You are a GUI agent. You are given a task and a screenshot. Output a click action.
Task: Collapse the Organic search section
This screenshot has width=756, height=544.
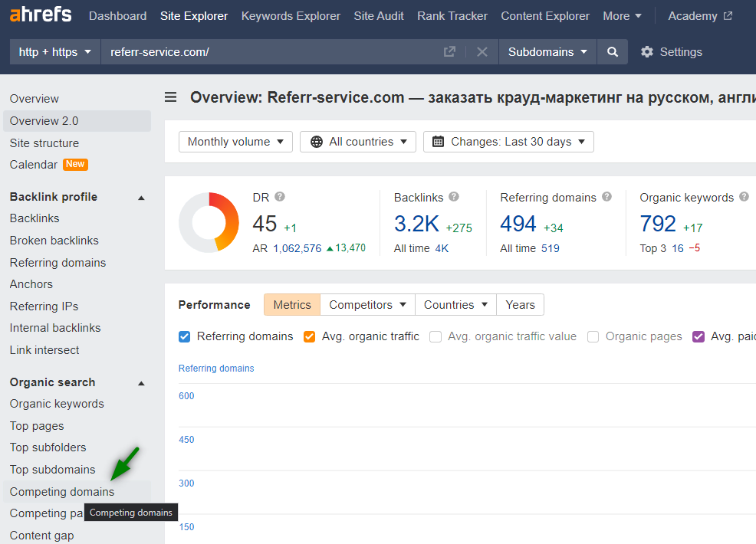(x=141, y=383)
